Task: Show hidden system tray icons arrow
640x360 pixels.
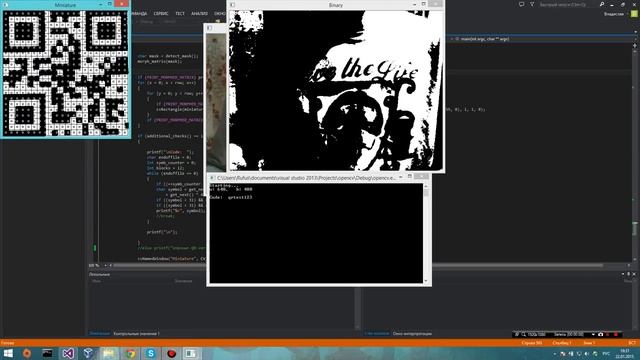Action: point(555,353)
